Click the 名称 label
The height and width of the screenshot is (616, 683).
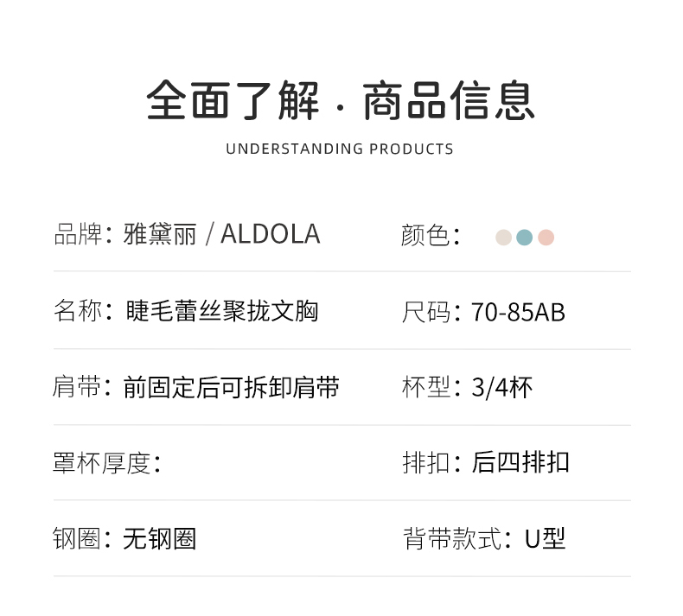click(x=78, y=311)
